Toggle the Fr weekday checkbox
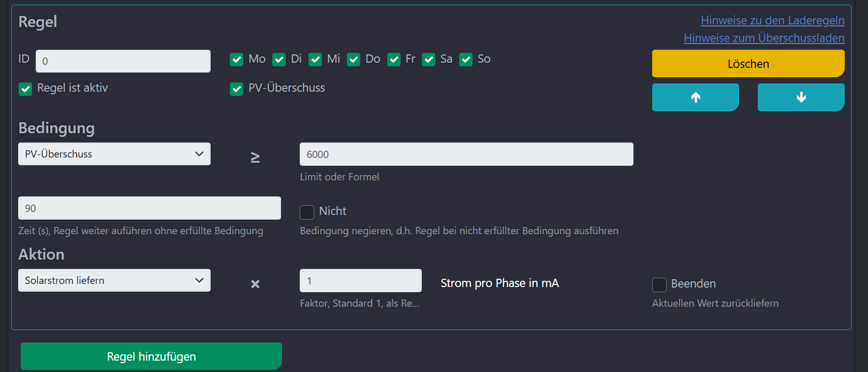 pos(394,60)
